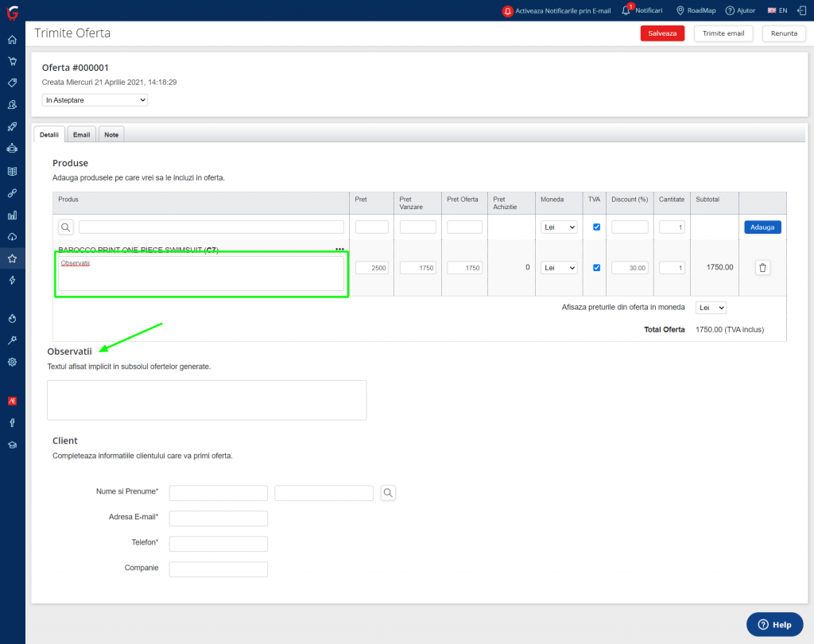Click the blue Adauga button

pos(762,227)
